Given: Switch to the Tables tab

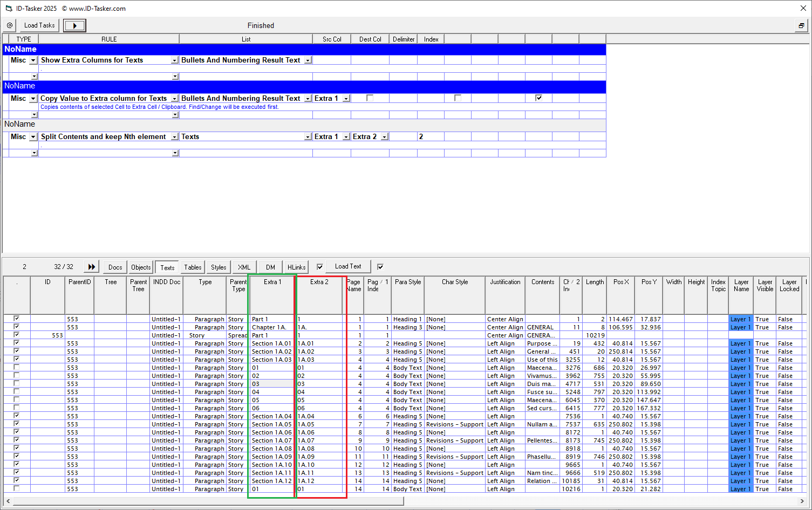Looking at the screenshot, I should (x=192, y=267).
